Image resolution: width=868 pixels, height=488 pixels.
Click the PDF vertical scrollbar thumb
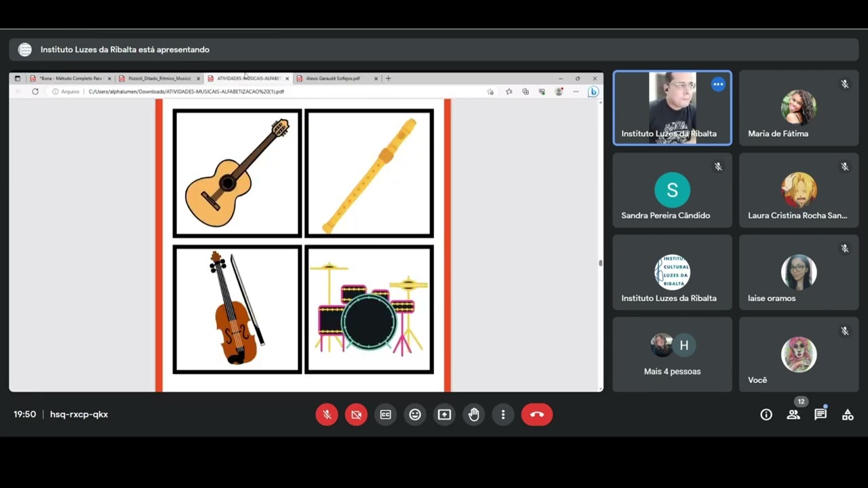click(x=600, y=263)
